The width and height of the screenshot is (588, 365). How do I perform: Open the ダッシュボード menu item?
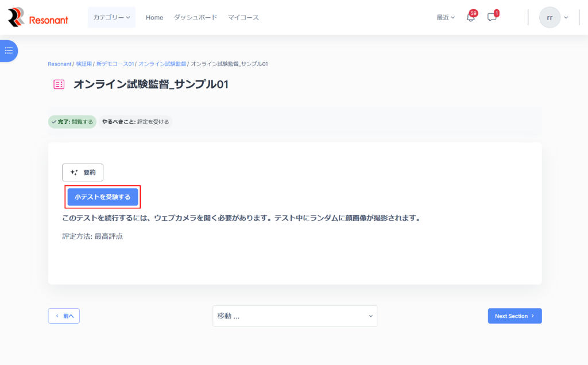pyautogui.click(x=195, y=17)
